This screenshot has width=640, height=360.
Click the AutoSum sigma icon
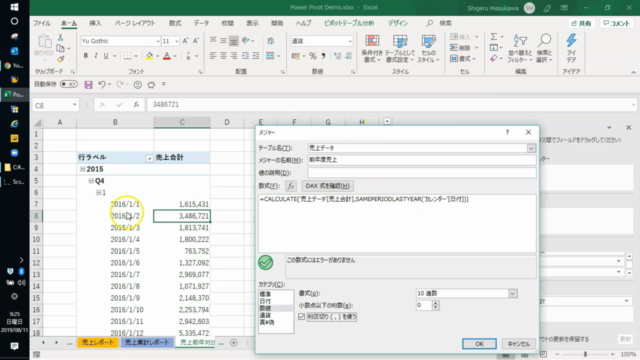click(x=494, y=37)
